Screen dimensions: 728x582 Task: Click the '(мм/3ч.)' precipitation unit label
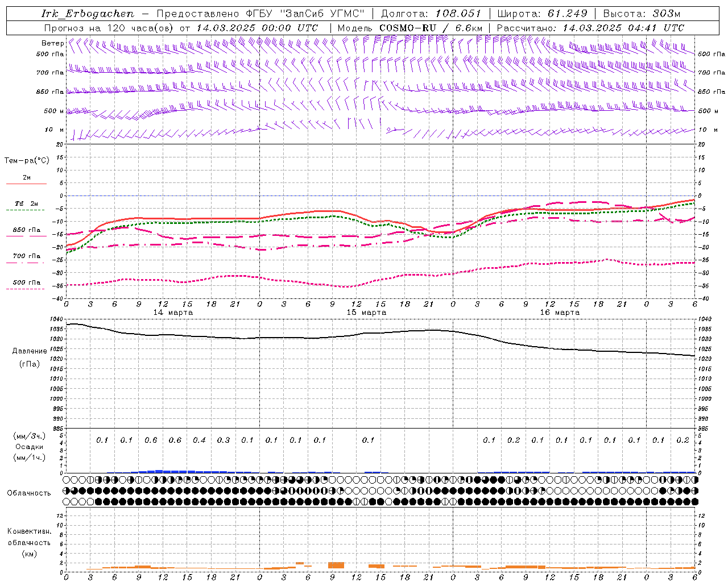(x=30, y=436)
